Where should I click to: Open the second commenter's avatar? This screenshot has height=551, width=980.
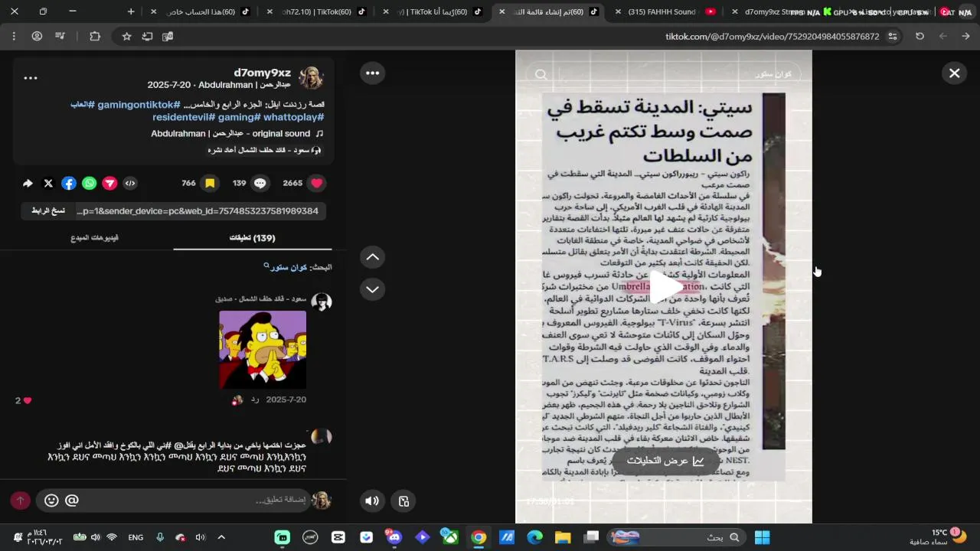[322, 438]
